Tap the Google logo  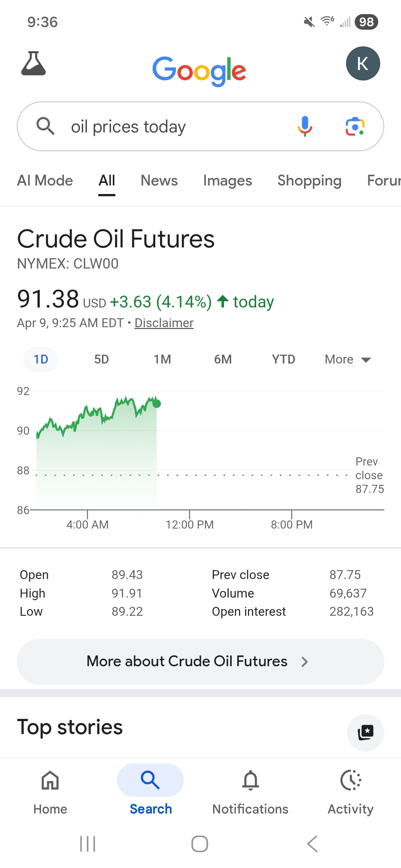[x=199, y=70]
